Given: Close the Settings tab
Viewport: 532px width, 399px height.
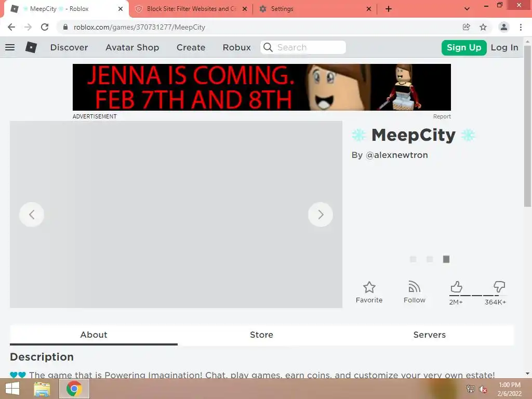Looking at the screenshot, I should point(369,9).
